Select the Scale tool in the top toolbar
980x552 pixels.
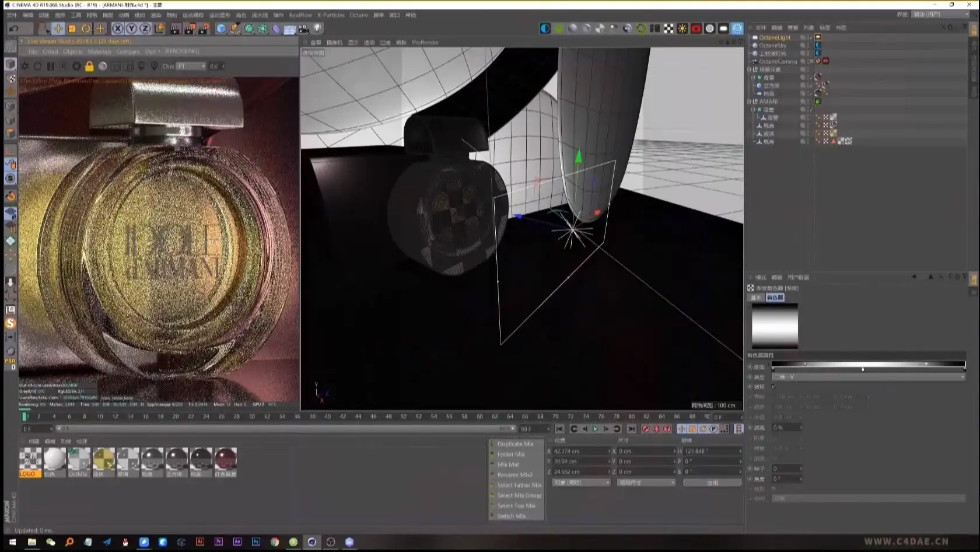(x=72, y=28)
